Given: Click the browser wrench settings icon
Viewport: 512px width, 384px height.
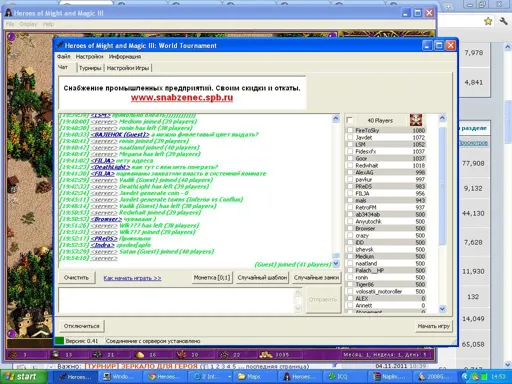Looking at the screenshot, I should click(x=503, y=21).
